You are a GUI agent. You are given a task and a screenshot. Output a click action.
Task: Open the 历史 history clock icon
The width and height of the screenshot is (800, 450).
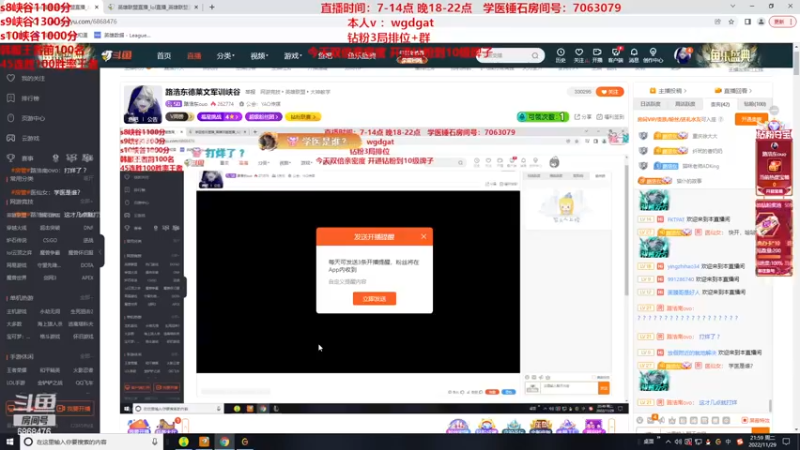561,55
